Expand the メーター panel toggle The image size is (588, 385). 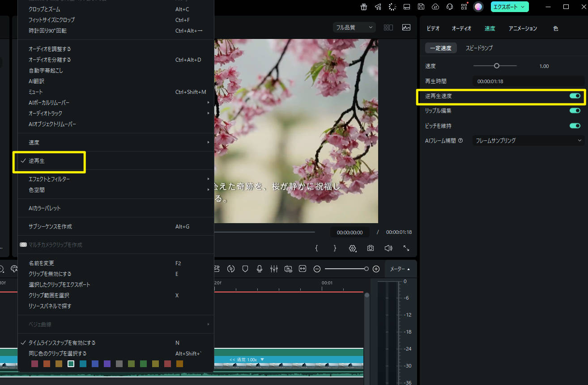(x=400, y=269)
